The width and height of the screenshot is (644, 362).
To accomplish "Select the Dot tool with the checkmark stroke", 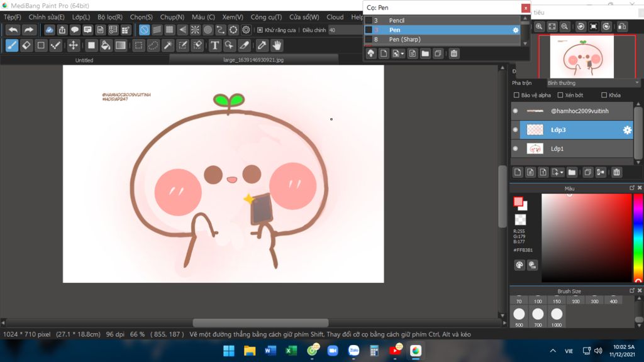I will 55,45.
